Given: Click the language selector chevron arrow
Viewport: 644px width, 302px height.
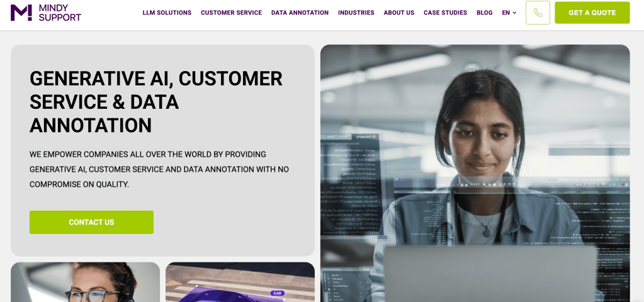Looking at the screenshot, I should pos(514,13).
